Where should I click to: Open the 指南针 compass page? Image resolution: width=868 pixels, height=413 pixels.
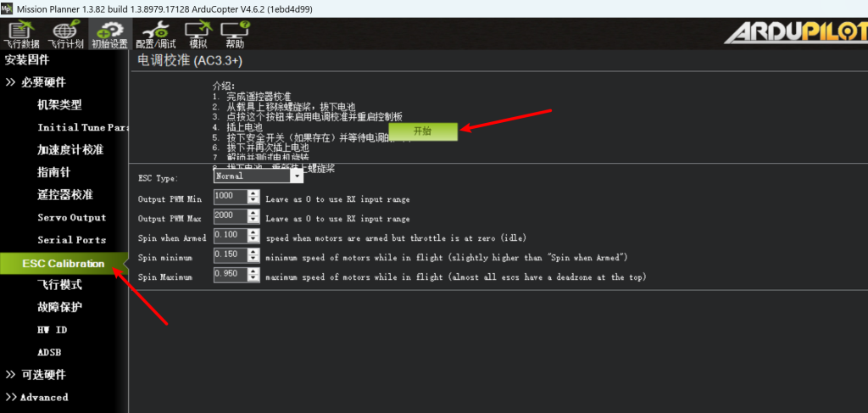pos(53,172)
